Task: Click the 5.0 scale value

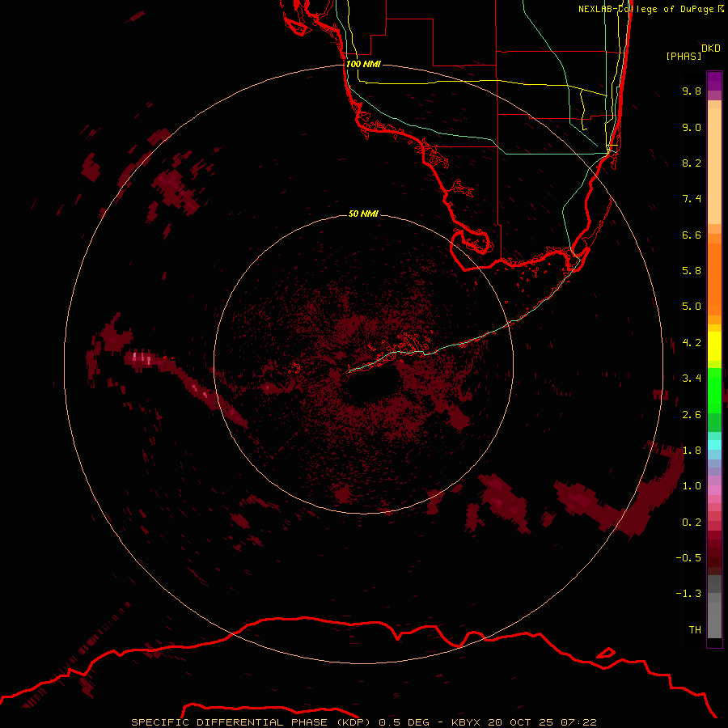Action: pos(692,307)
